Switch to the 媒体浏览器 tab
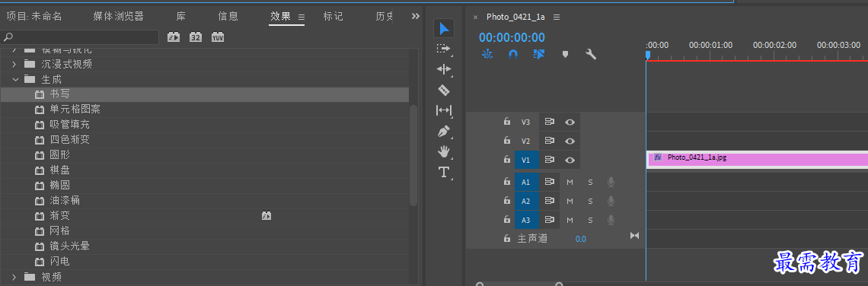Viewport: 868px width, 286px height. click(x=119, y=16)
